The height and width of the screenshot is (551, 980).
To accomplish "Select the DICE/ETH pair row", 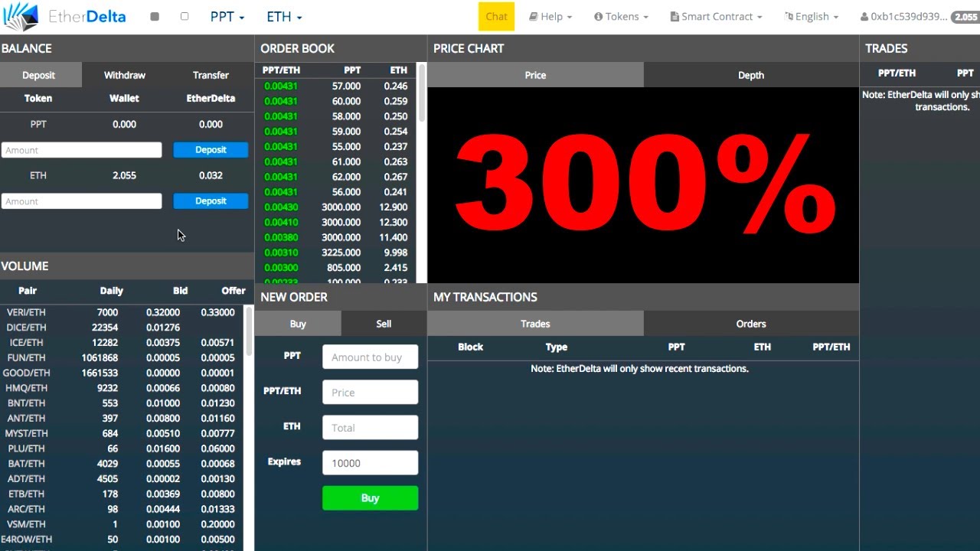I will pos(122,328).
